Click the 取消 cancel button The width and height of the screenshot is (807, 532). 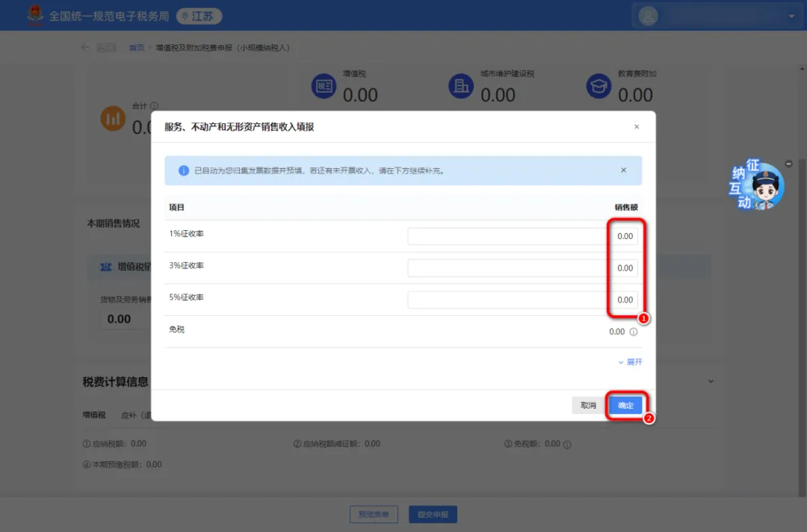pos(588,406)
